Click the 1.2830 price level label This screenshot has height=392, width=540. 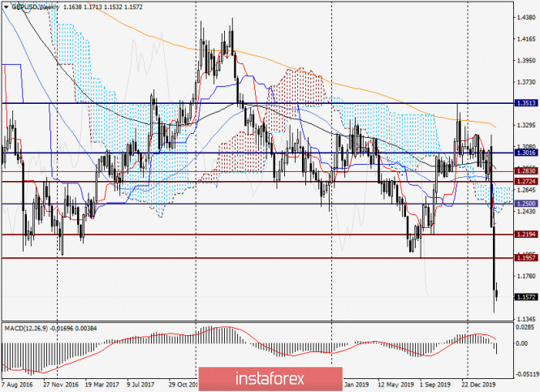click(x=526, y=170)
